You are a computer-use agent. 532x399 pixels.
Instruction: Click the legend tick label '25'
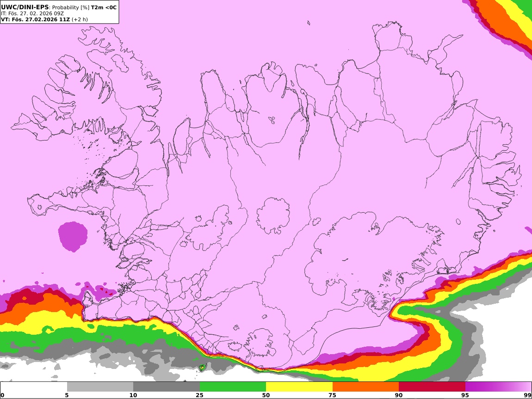199,395
